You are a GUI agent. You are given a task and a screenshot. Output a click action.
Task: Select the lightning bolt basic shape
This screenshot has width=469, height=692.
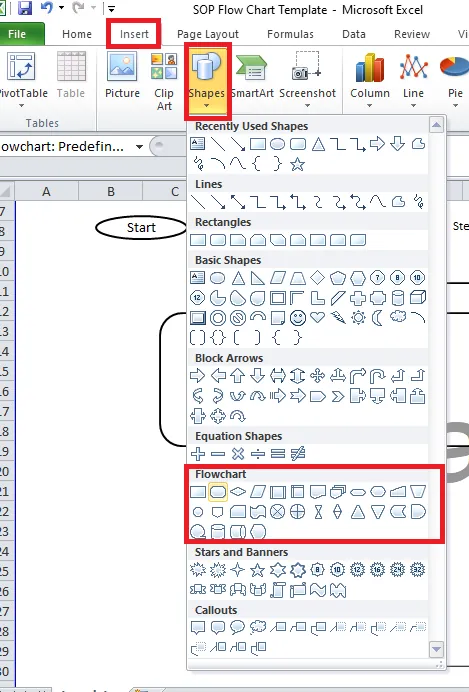pos(338,317)
